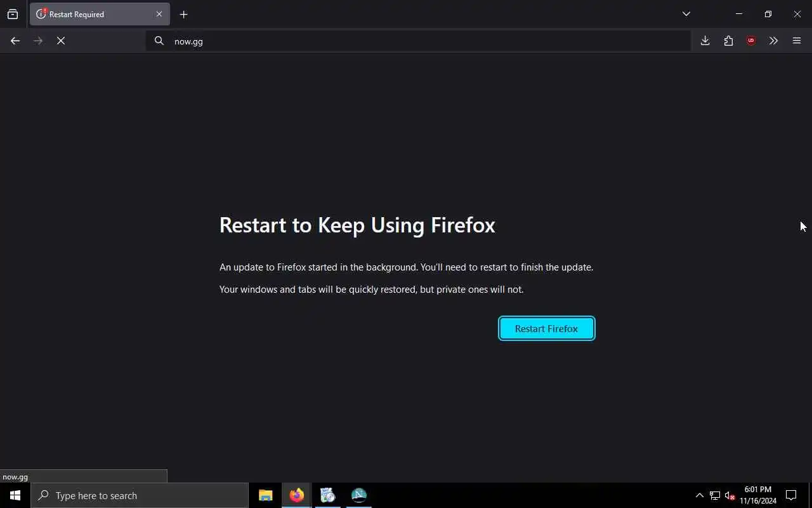The width and height of the screenshot is (812, 508).
Task: Expand the More tools overflow chevron
Action: pyautogui.click(x=773, y=41)
